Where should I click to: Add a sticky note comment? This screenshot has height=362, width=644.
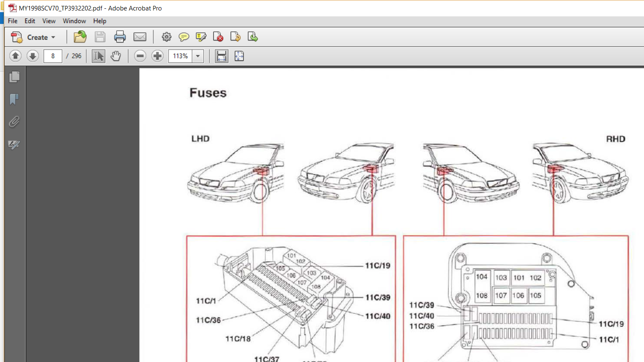[x=184, y=37]
